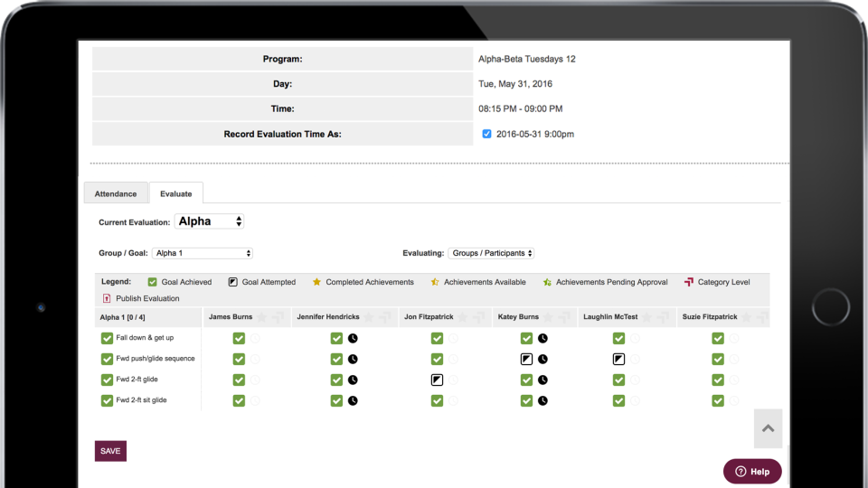868x488 pixels.
Task: Toggle the Fwd 2-ft glide row checkbox
Action: pos(107,380)
